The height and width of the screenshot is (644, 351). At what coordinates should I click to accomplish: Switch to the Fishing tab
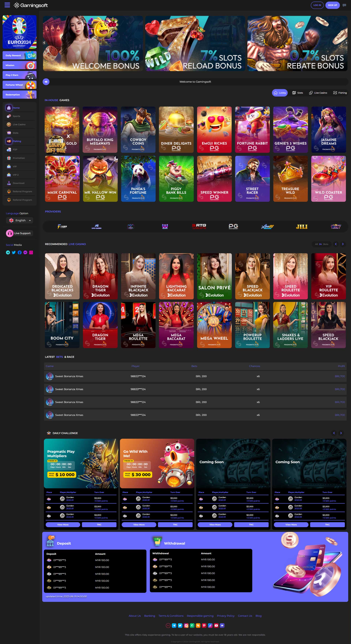pyautogui.click(x=340, y=93)
